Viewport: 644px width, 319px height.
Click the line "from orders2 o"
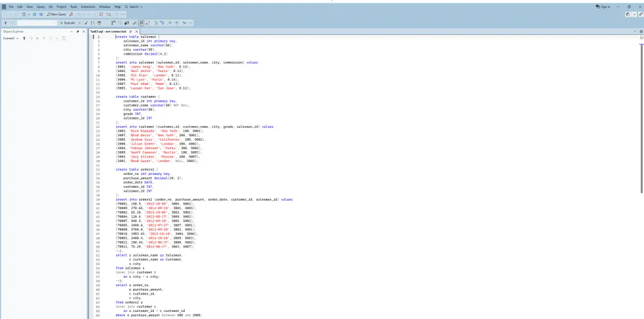click(129, 302)
